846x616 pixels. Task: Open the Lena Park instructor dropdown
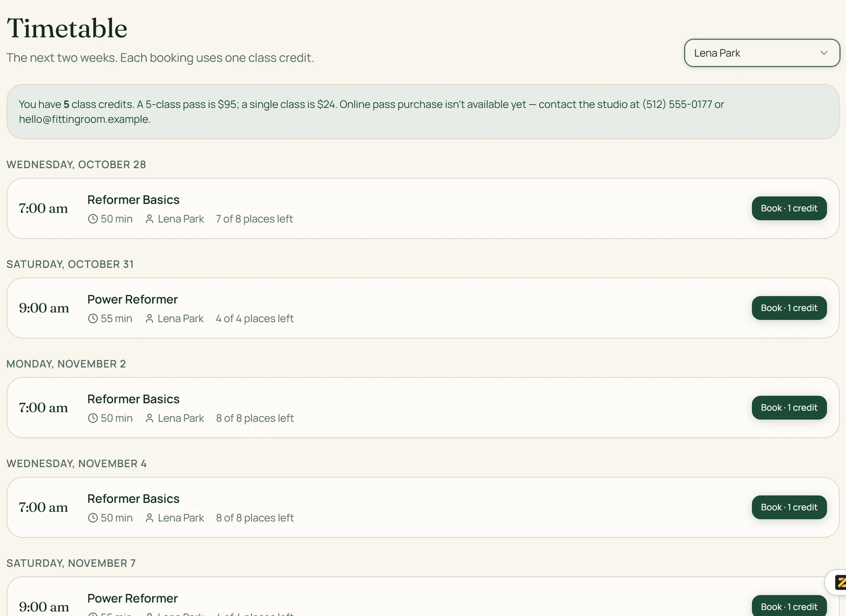coord(762,53)
